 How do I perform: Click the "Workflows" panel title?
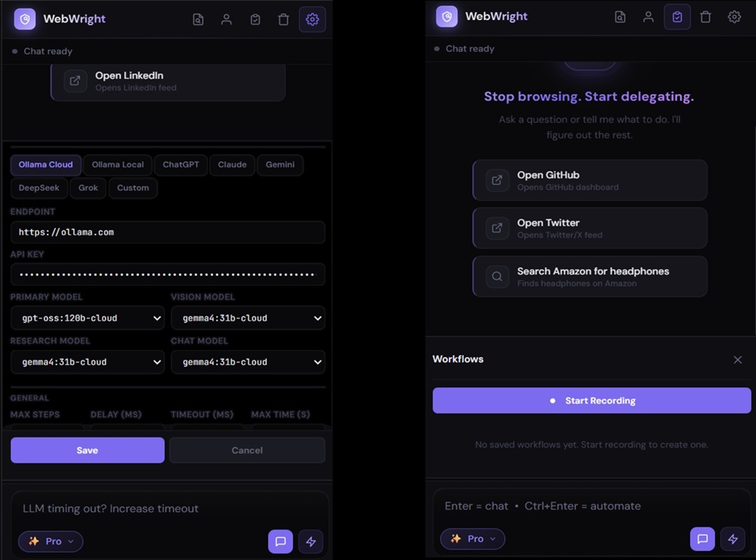coord(458,359)
